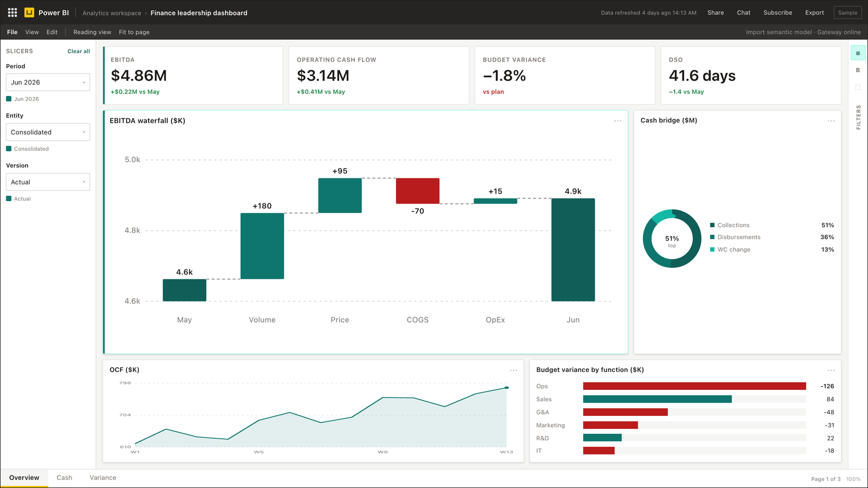The image size is (868, 488).
Task: Click the R&D variance bar
Action: click(602, 438)
